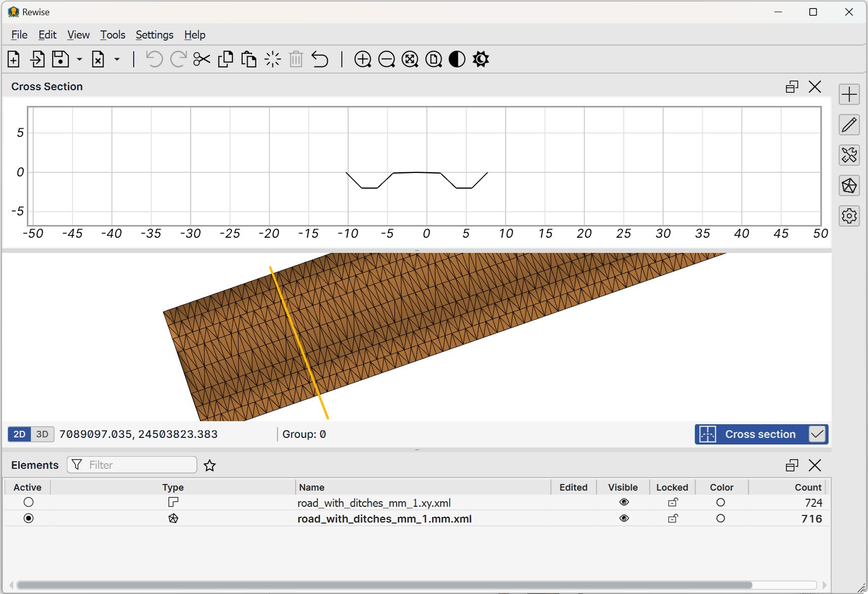This screenshot has height=594, width=868.
Task: Switch to 2D view mode
Action: coord(19,434)
